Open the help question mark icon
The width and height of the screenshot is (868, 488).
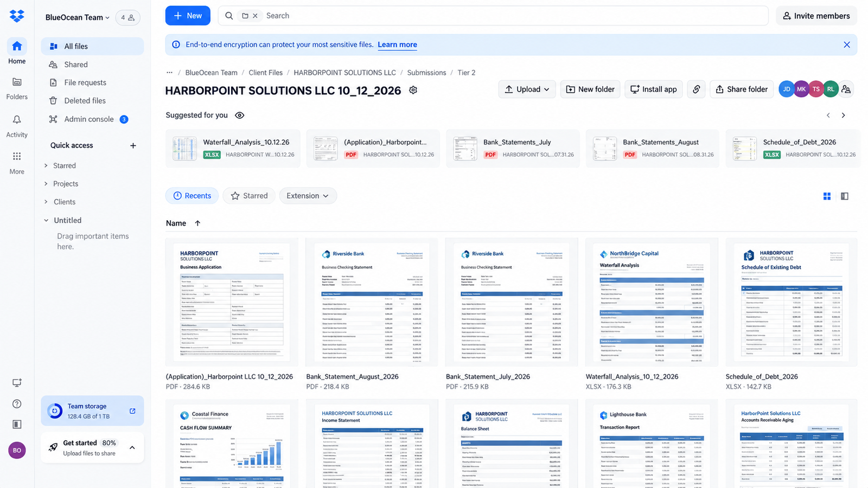pos(17,403)
